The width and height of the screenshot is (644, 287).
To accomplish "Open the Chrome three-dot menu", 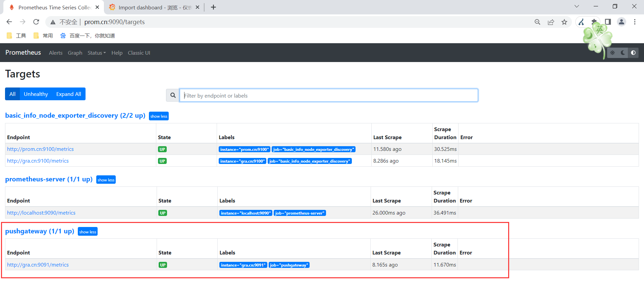I will tap(635, 22).
